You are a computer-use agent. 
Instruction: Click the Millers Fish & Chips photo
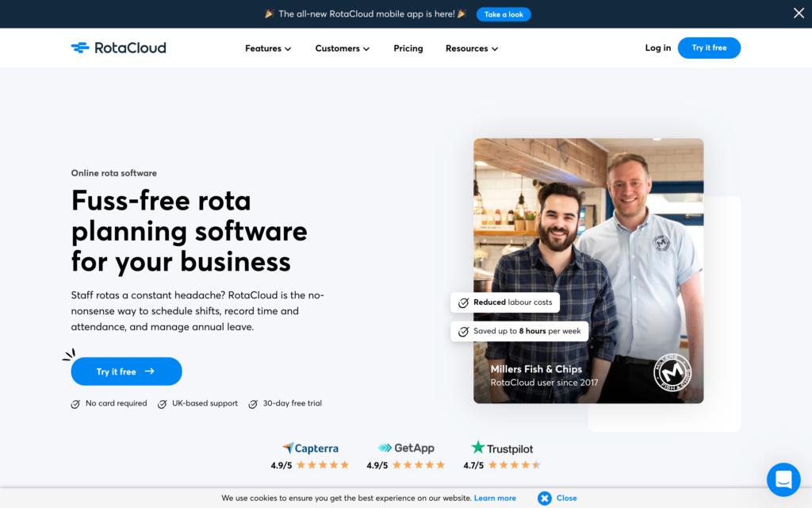coord(588,271)
